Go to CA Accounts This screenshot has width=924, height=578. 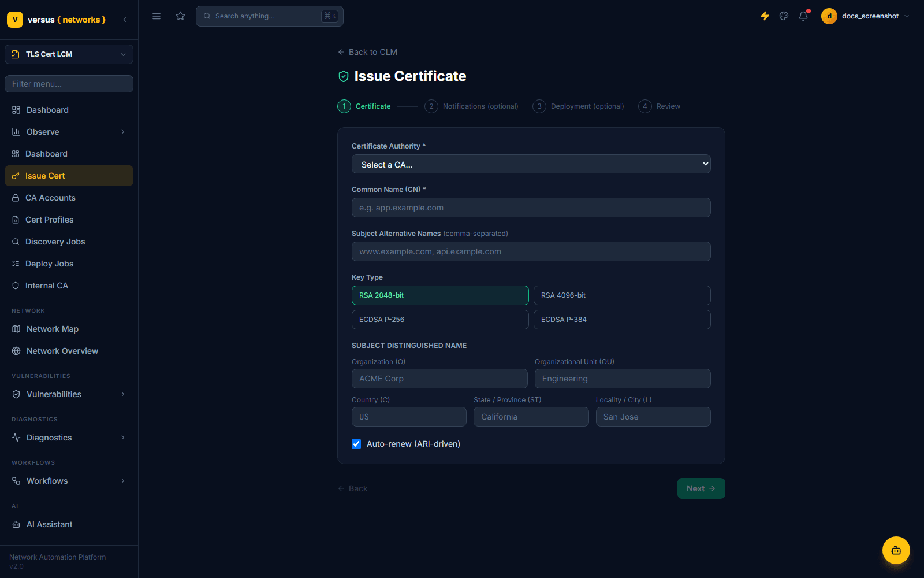point(69,198)
